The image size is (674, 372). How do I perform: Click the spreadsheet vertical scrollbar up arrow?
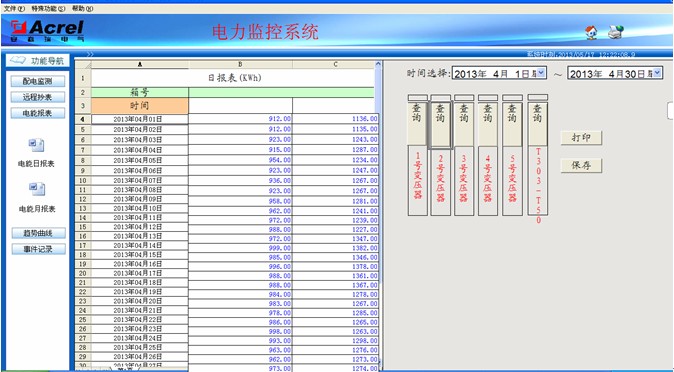(x=378, y=64)
